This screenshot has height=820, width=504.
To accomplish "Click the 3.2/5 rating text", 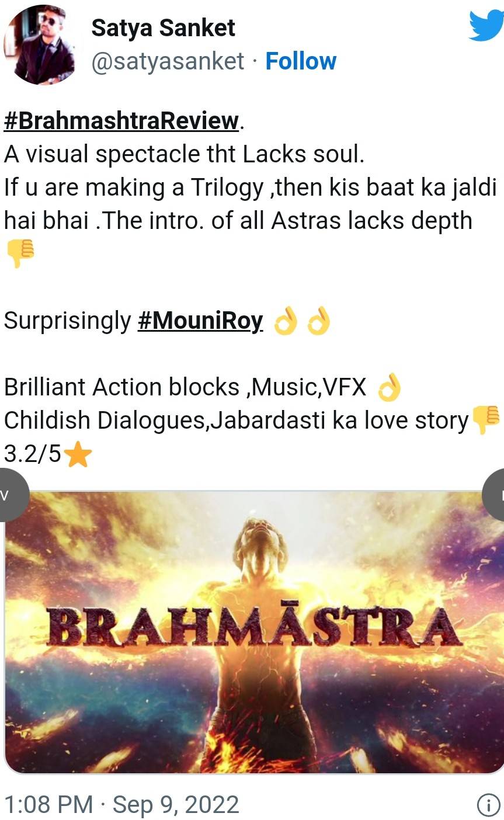I will click(x=33, y=454).
